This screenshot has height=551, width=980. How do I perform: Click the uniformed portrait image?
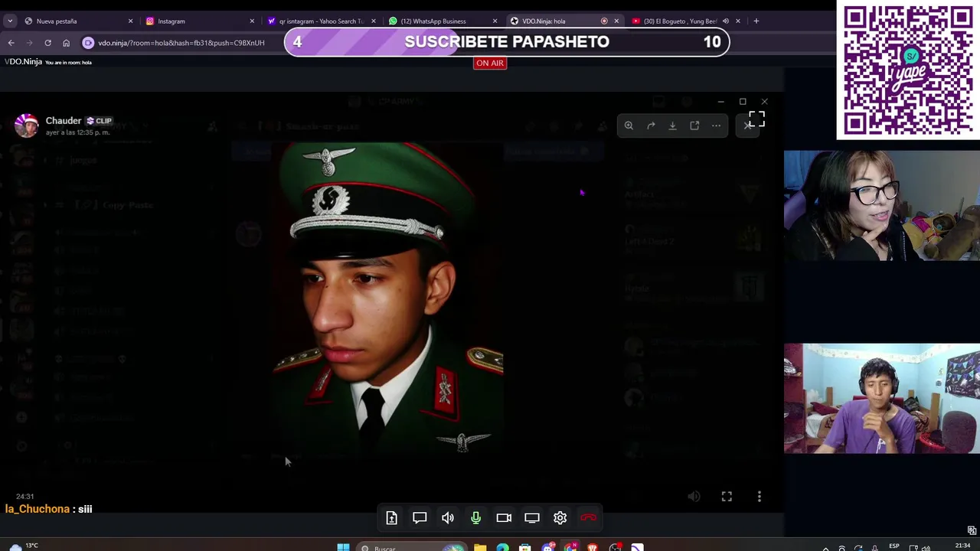click(387, 300)
